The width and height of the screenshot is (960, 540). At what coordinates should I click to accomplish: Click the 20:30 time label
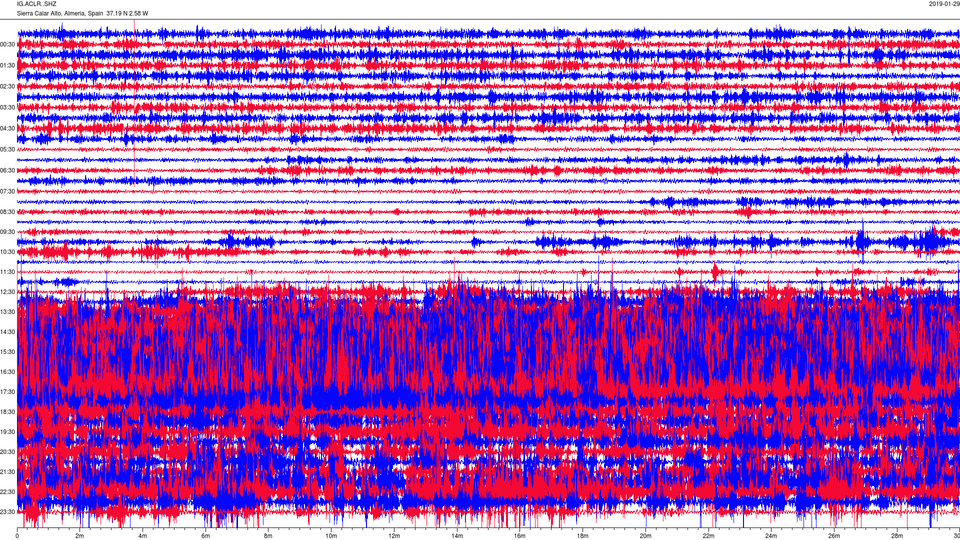[x=7, y=452]
